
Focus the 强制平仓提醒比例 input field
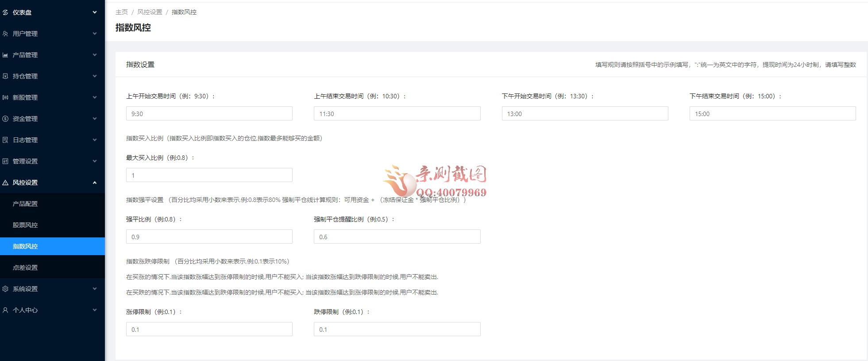pos(397,237)
